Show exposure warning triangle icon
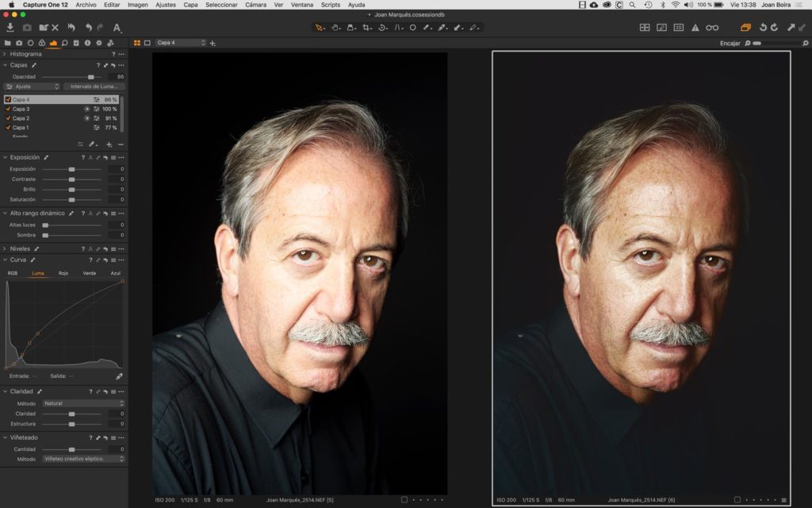 click(695, 28)
